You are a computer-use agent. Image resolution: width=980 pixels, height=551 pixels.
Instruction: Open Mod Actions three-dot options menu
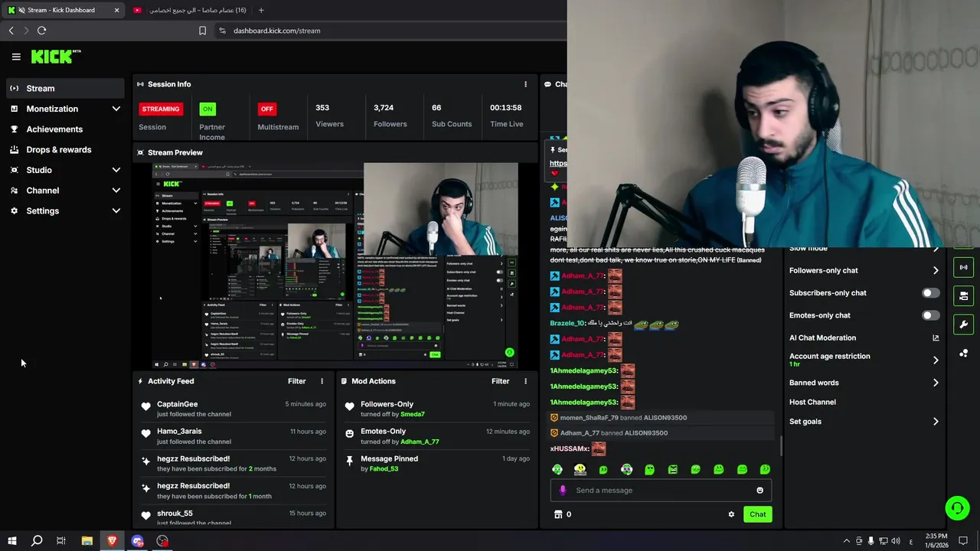coord(525,381)
